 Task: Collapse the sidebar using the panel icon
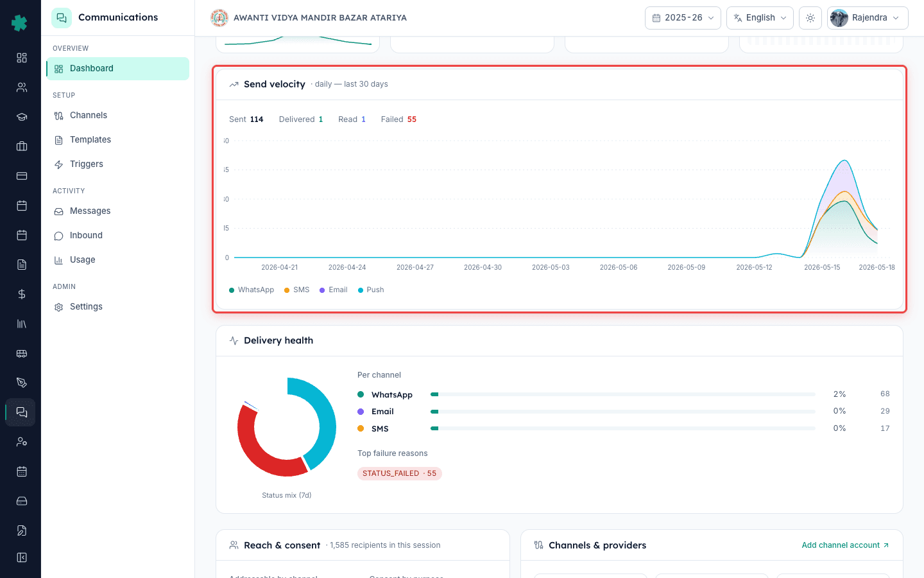[22, 557]
